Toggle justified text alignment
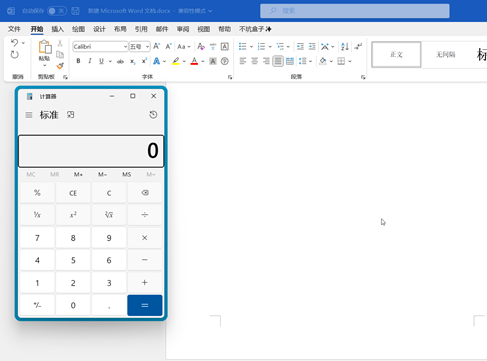This screenshot has width=487, height=361. [x=278, y=61]
